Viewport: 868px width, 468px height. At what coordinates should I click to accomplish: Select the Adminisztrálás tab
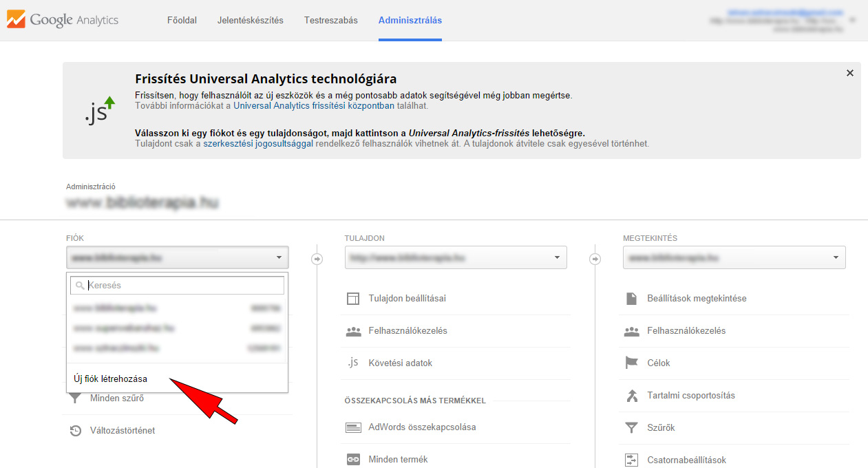[410, 20]
